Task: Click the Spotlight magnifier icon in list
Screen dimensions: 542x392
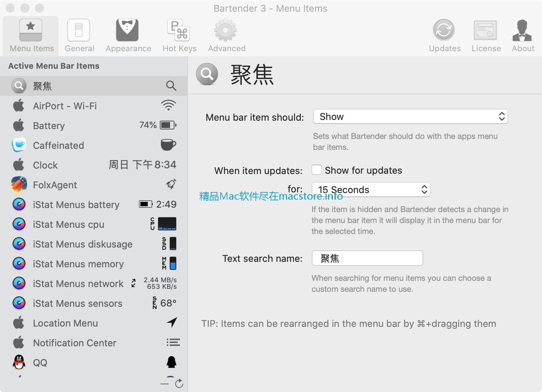Action: click(x=171, y=86)
